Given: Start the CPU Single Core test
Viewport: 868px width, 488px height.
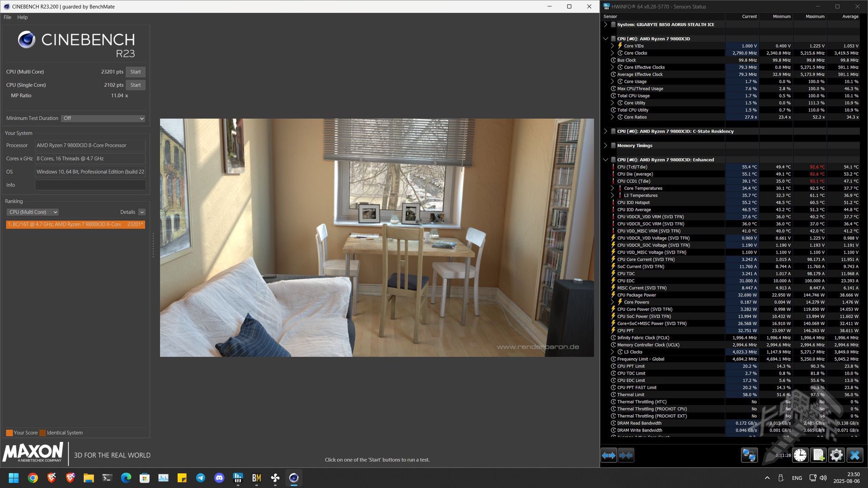Looking at the screenshot, I should click(x=135, y=85).
